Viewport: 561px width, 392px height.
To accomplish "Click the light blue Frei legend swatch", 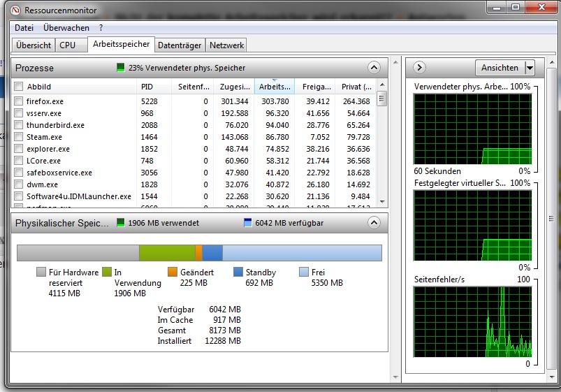I will pos(304,272).
